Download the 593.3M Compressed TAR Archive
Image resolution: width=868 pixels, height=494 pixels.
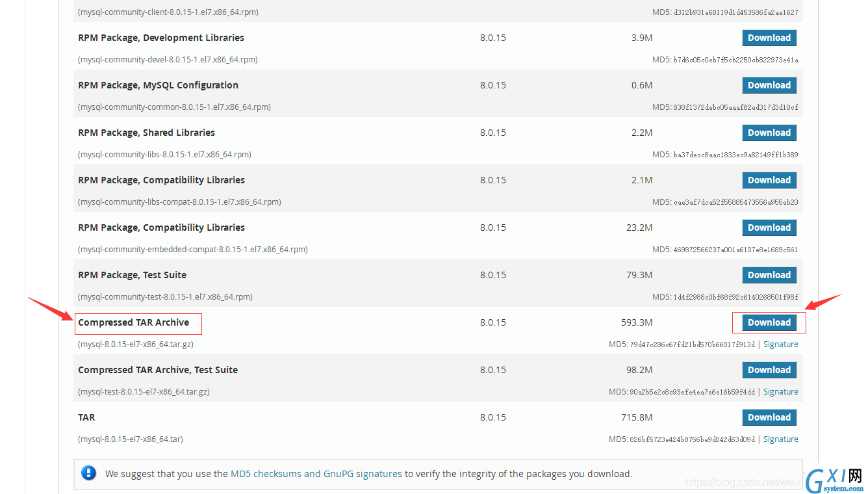769,322
